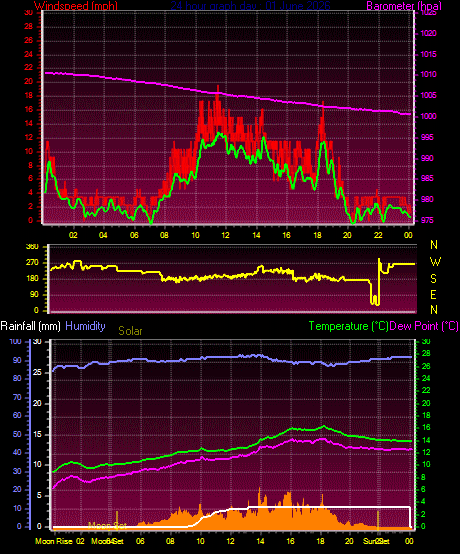
Task: Click the 270 degree wind direction value
Action: 32,263
